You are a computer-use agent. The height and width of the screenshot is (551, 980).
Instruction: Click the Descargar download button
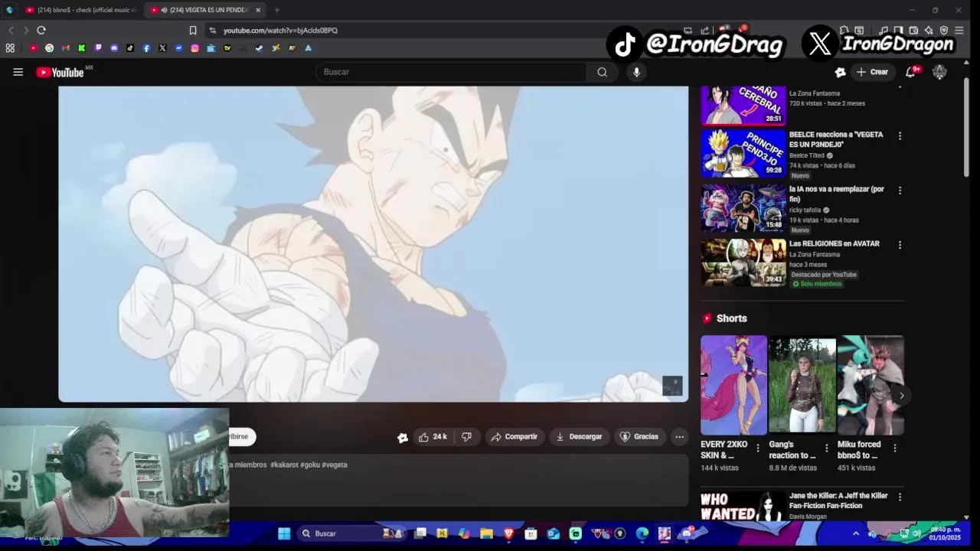click(579, 437)
